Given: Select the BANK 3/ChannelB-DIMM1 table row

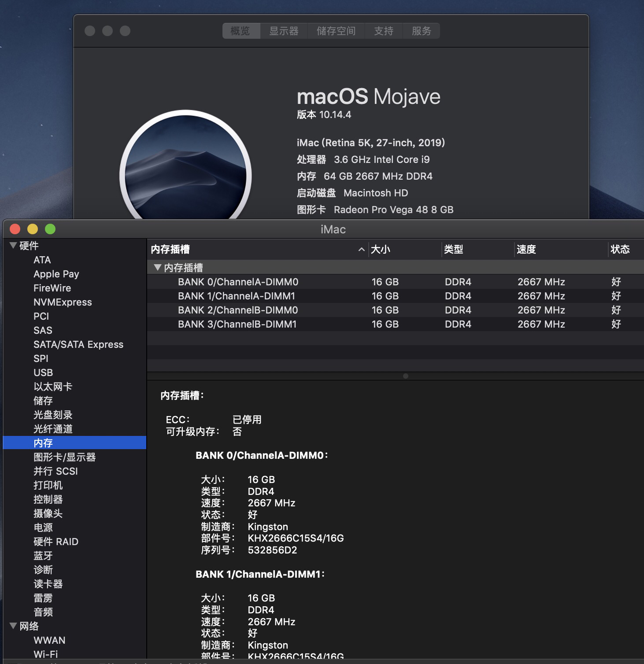Looking at the screenshot, I should point(395,324).
